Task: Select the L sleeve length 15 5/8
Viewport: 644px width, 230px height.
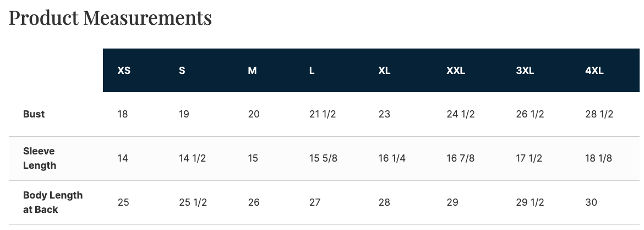Action: pyautogui.click(x=323, y=158)
